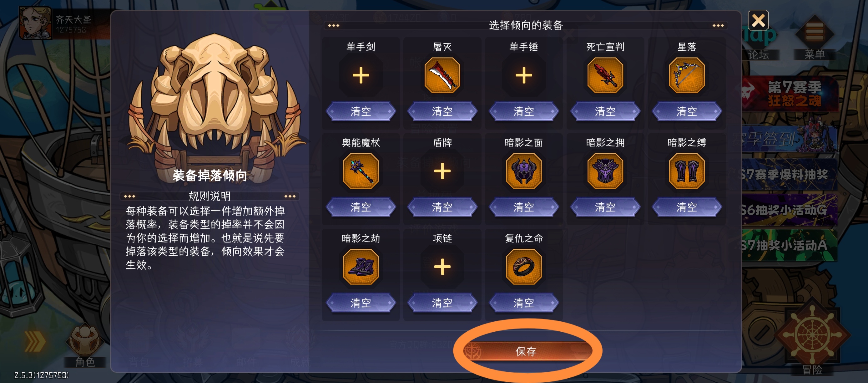Image resolution: width=868 pixels, height=383 pixels.
Task: Click the 暗影之拥 chest armor icon
Action: 605,171
